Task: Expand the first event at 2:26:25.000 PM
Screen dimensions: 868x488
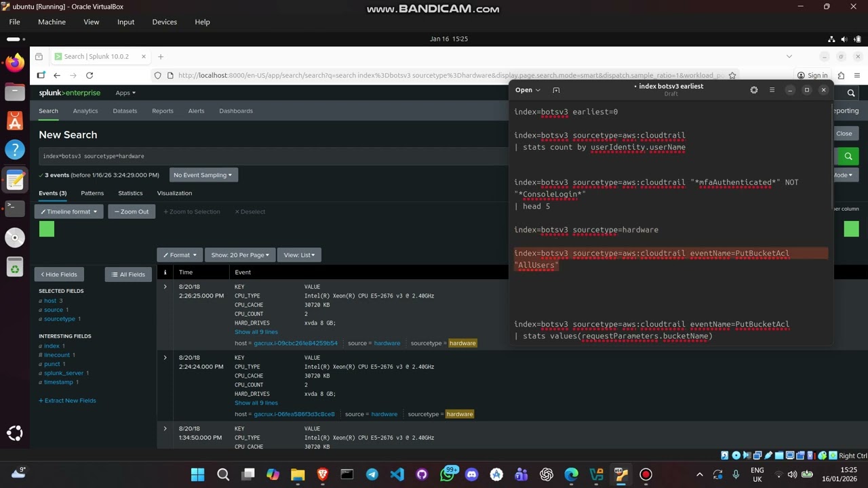Action: click(x=165, y=287)
